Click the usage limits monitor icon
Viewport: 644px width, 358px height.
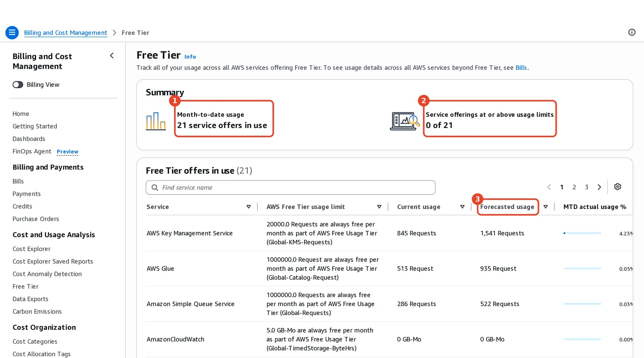click(x=405, y=121)
